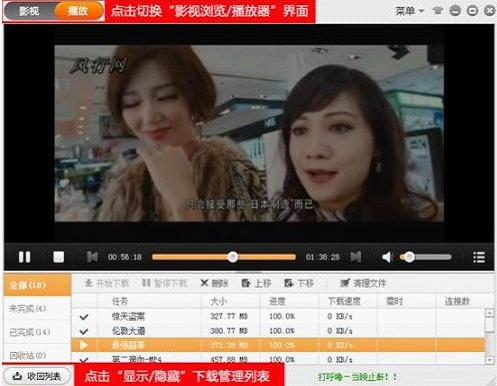Sort by the 任务 column header
Screen dimensions: 497x386
pos(149,301)
